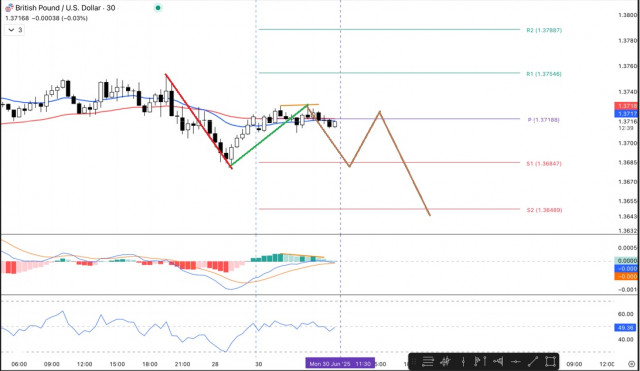Click the −0.00038 (−0.03%) price change
The image size is (640, 371).
60,18
